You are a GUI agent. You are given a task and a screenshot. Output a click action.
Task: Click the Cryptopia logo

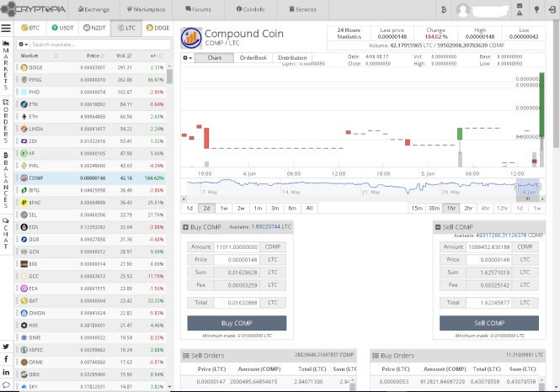click(x=34, y=9)
